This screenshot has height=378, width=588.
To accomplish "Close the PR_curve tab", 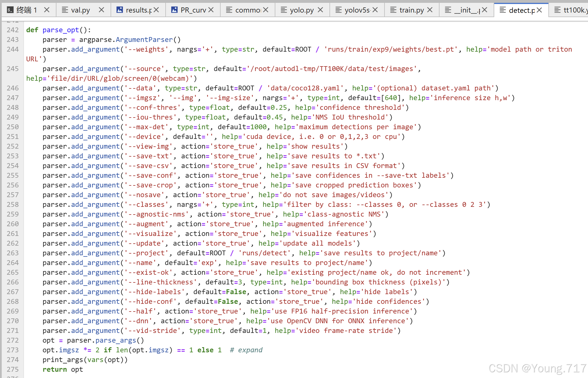I will click(x=211, y=10).
